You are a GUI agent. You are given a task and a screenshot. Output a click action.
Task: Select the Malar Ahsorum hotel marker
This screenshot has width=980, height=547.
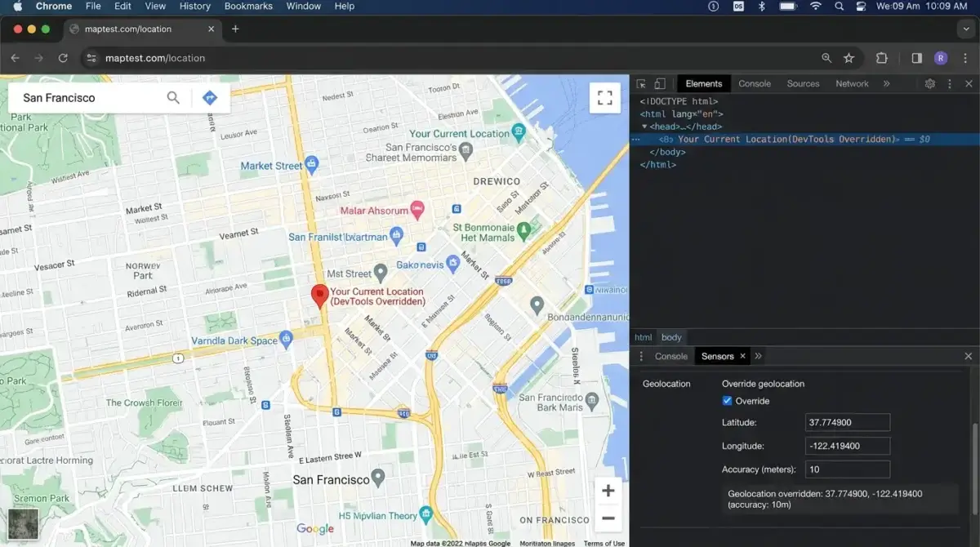[x=416, y=210]
